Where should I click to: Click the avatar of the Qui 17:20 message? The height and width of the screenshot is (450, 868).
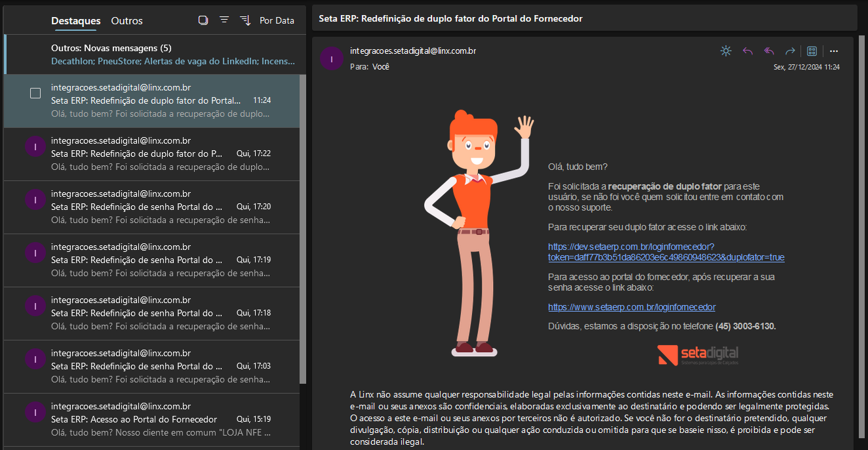point(35,200)
